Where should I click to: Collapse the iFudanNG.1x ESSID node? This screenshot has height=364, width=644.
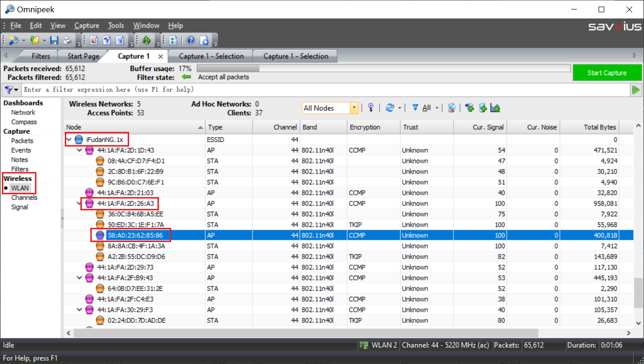coord(70,139)
